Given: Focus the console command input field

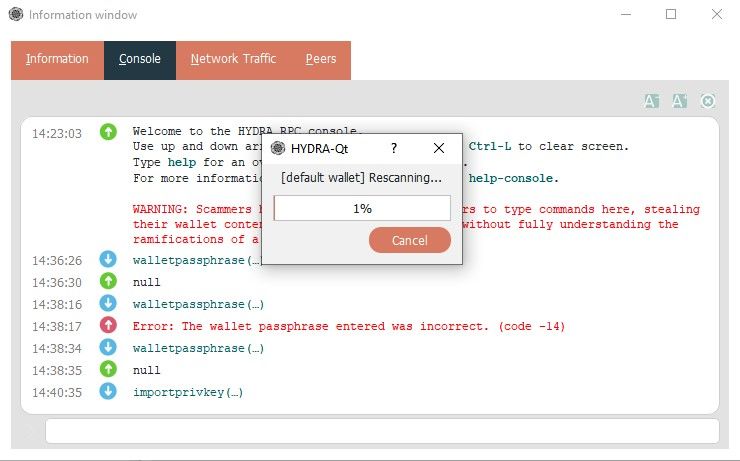Looking at the screenshot, I should pos(382,431).
